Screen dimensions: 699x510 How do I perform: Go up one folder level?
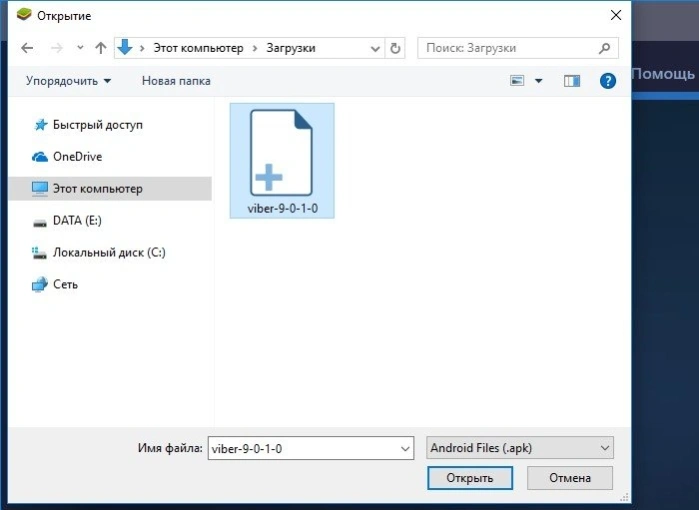point(101,48)
